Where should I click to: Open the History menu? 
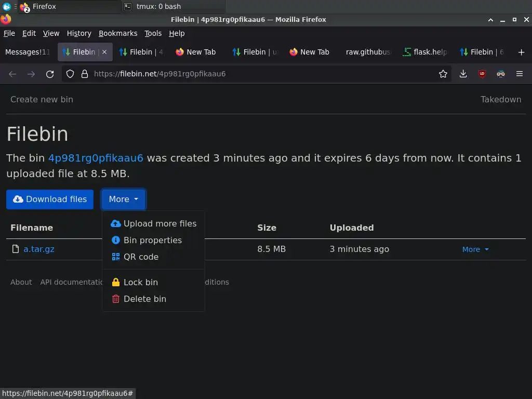[79, 33]
